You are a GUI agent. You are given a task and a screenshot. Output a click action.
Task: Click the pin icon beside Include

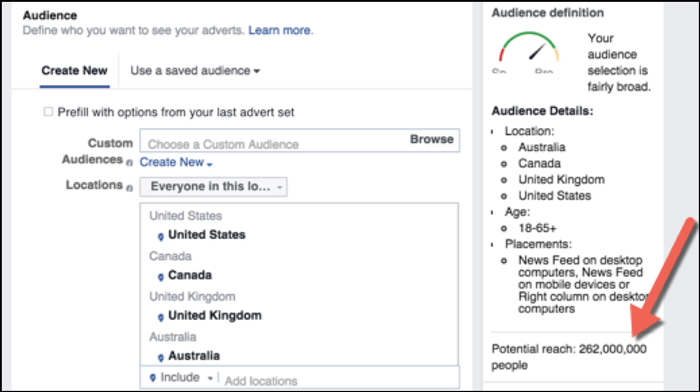(153, 378)
